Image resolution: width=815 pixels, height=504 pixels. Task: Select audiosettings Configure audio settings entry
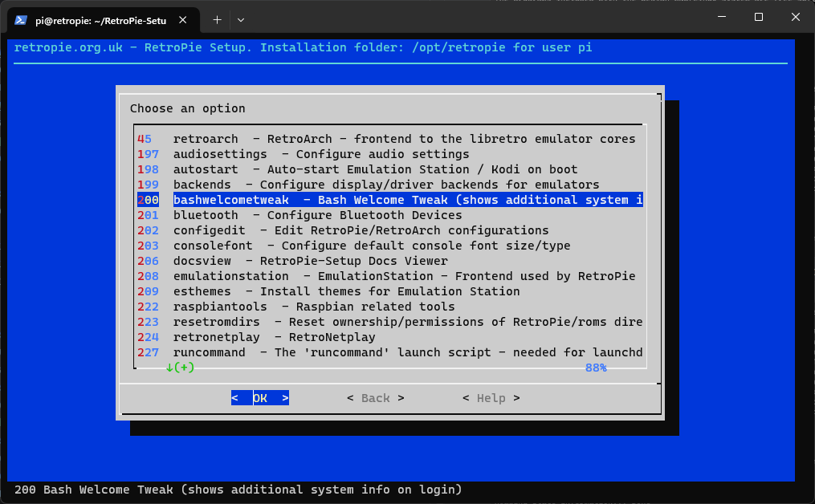(x=321, y=154)
